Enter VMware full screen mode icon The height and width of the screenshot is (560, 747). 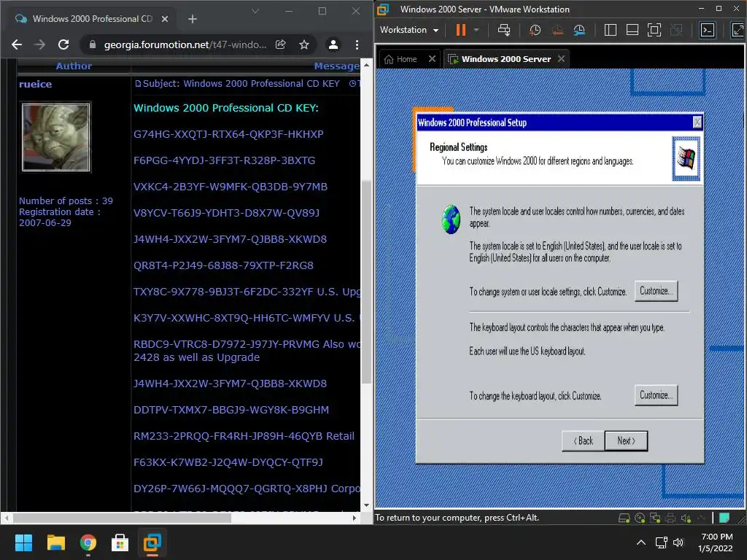654,30
